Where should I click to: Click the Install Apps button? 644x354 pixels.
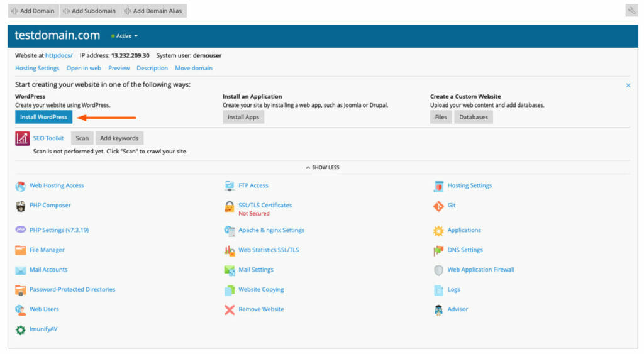coord(243,117)
